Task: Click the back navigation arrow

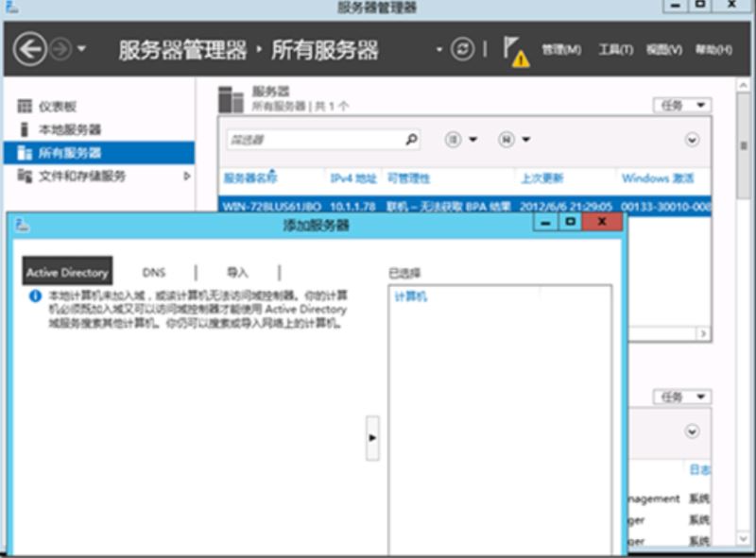Action: click(x=30, y=49)
